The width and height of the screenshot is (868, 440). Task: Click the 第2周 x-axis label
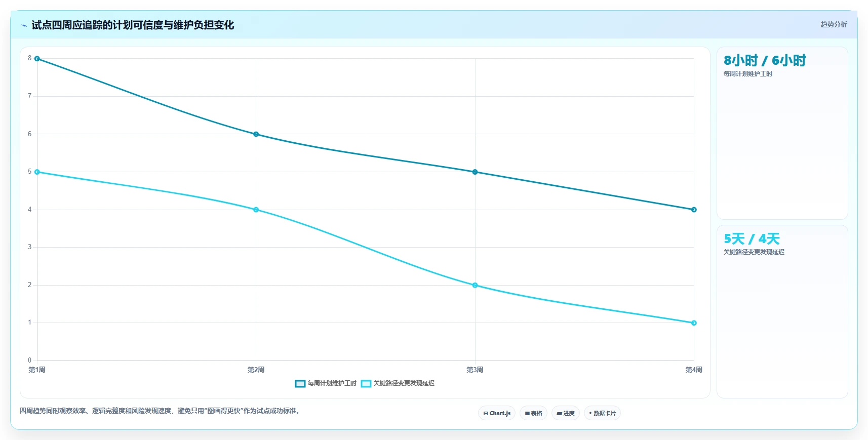[256, 370]
